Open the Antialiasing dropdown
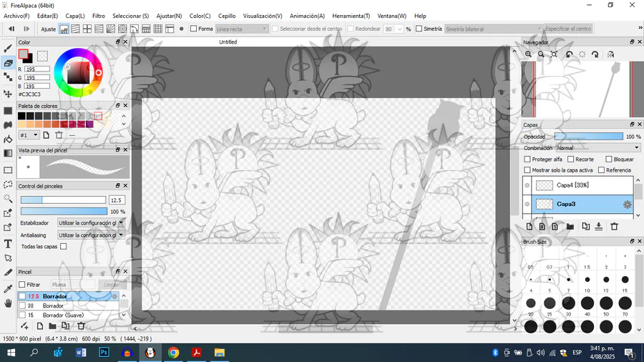This screenshot has width=644, height=362. [91, 235]
